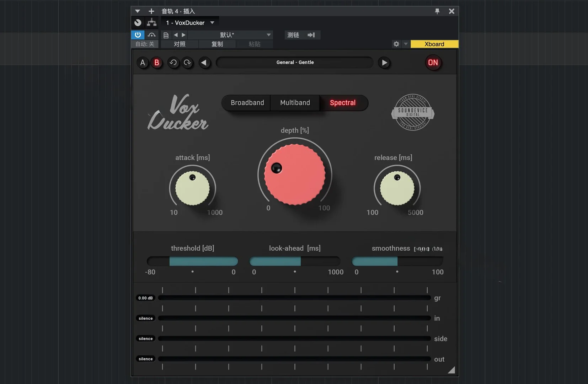
Task: Pin the plugin window
Action: click(x=437, y=11)
